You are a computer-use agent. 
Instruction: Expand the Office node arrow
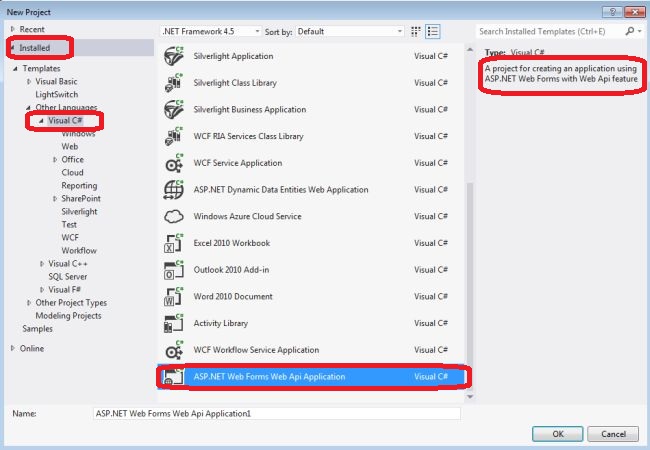pyautogui.click(x=55, y=160)
